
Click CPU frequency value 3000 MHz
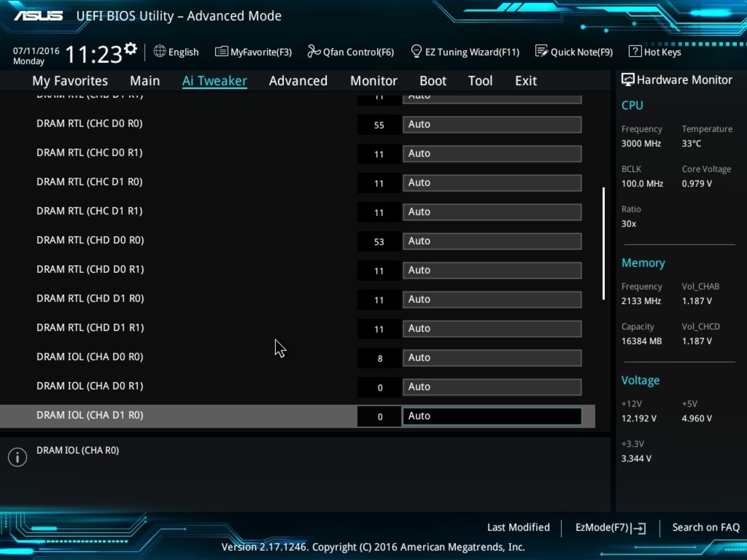coord(641,143)
